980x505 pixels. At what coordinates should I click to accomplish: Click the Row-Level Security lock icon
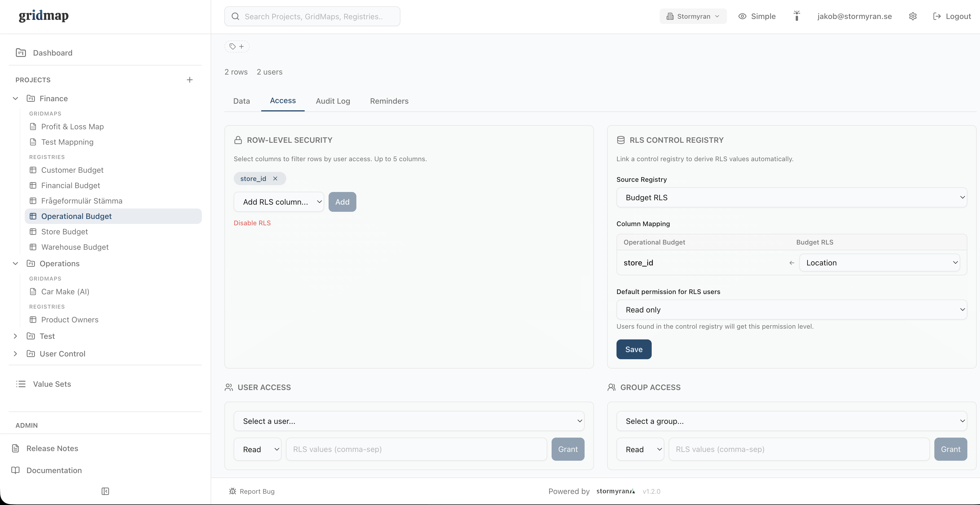[238, 140]
